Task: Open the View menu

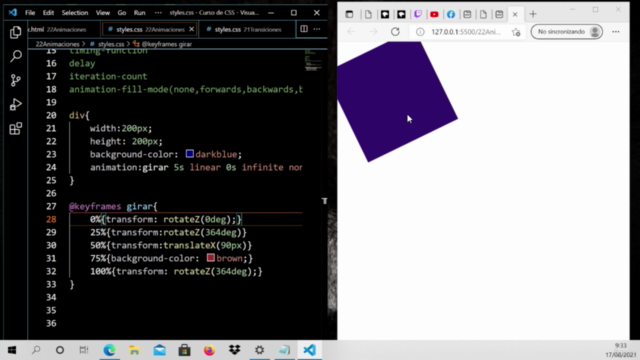Action: coord(103,13)
